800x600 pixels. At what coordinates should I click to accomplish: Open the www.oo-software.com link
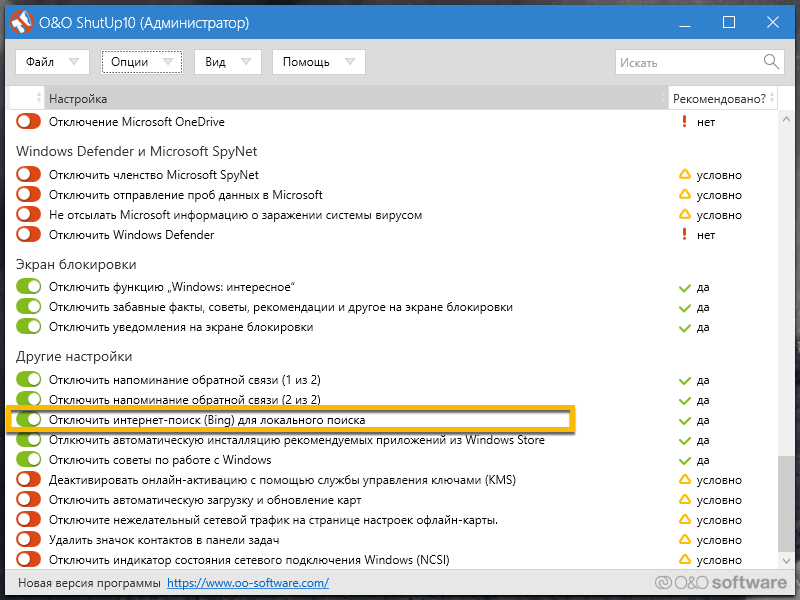(x=247, y=583)
